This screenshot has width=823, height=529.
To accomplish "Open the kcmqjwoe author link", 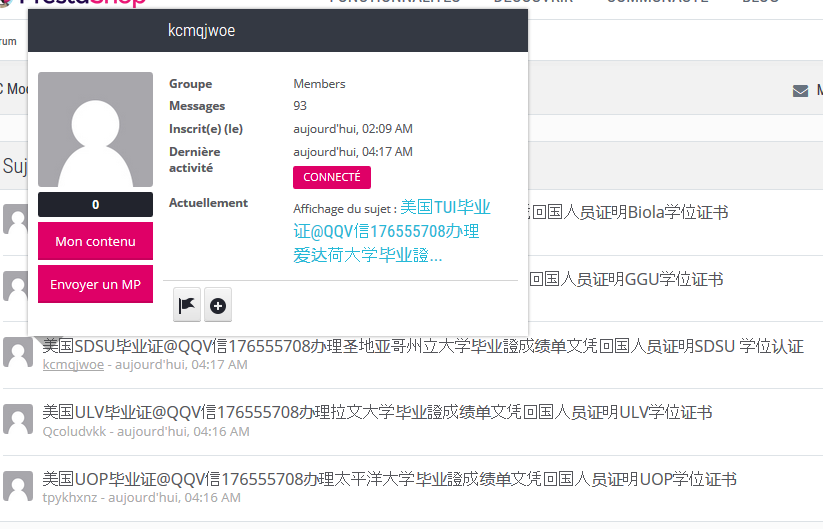I will [73, 364].
